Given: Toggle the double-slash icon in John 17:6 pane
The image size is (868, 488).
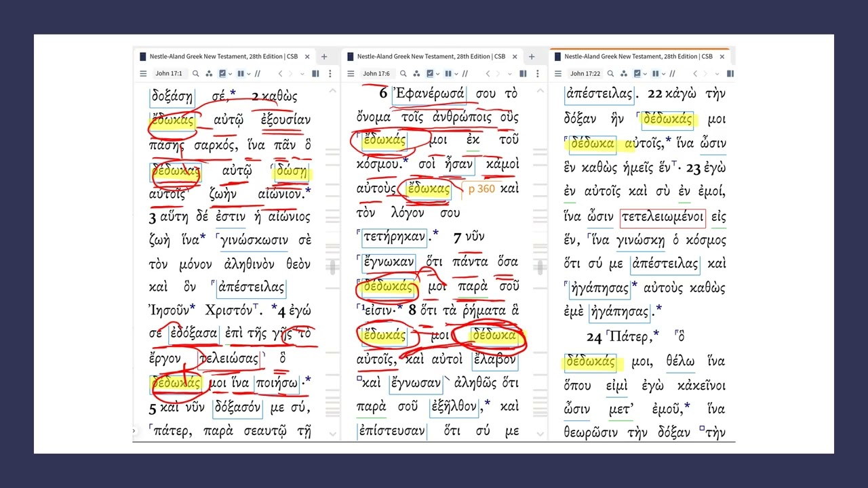Looking at the screenshot, I should (x=465, y=73).
